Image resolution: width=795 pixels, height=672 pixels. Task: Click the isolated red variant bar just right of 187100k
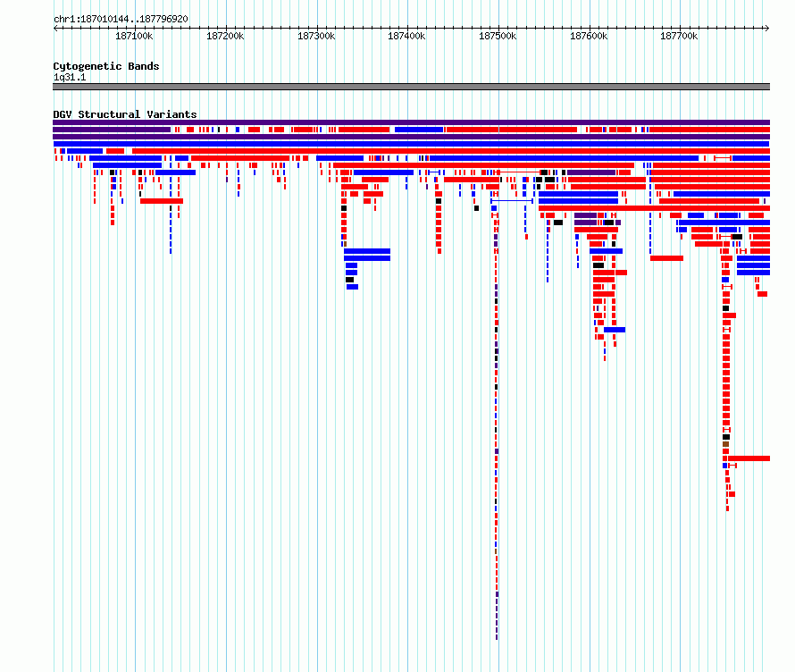(x=162, y=201)
